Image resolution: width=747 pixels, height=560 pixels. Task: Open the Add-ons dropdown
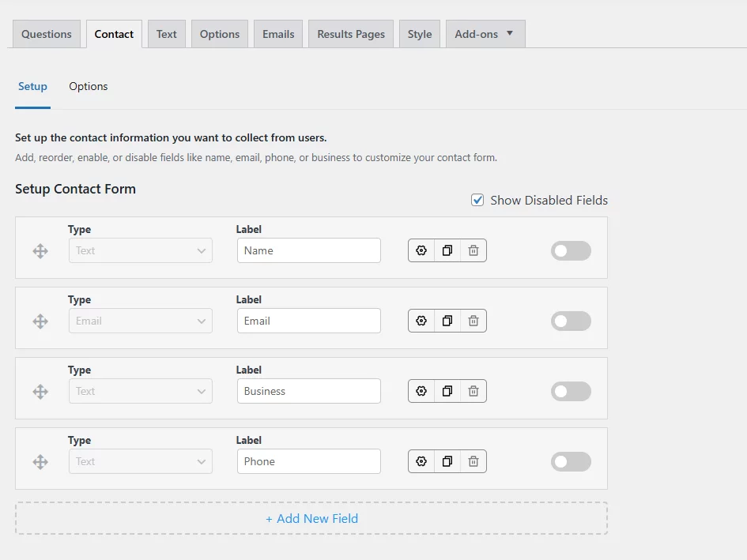(x=485, y=33)
